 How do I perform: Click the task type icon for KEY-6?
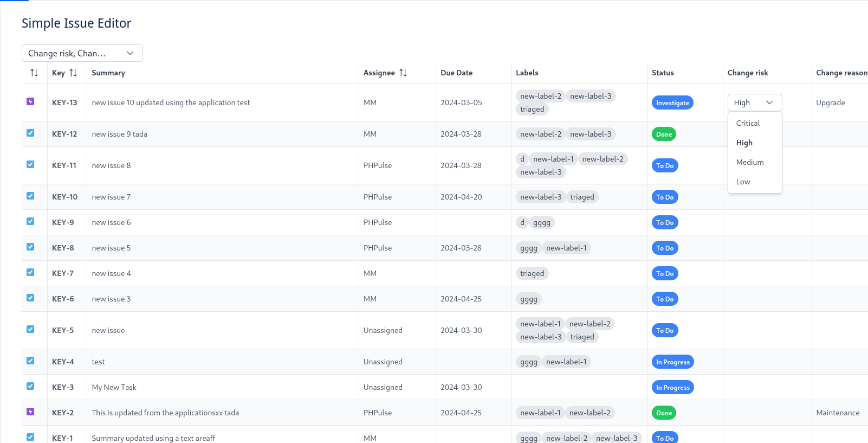coord(30,298)
